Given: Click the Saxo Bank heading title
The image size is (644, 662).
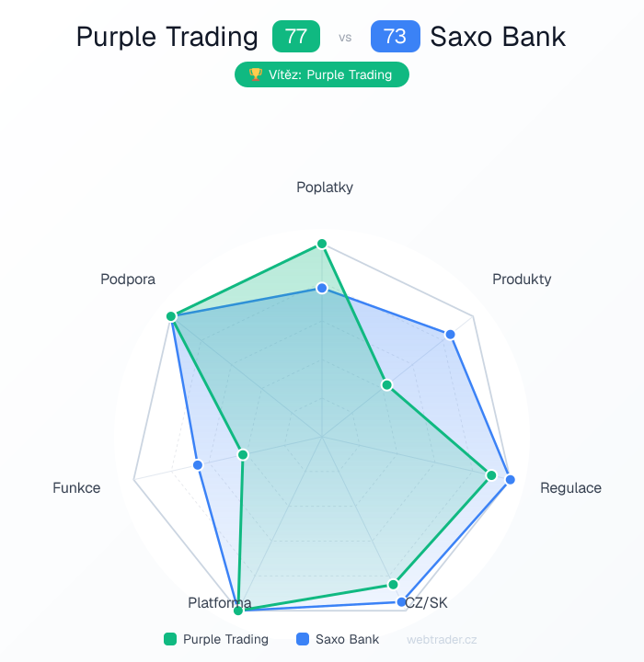Looking at the screenshot, I should pyautogui.click(x=498, y=37).
